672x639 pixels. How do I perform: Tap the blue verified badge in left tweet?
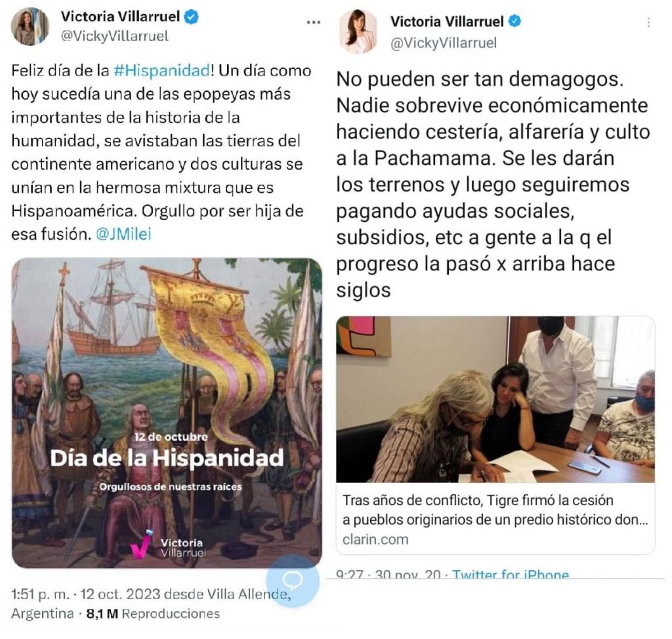[191, 16]
